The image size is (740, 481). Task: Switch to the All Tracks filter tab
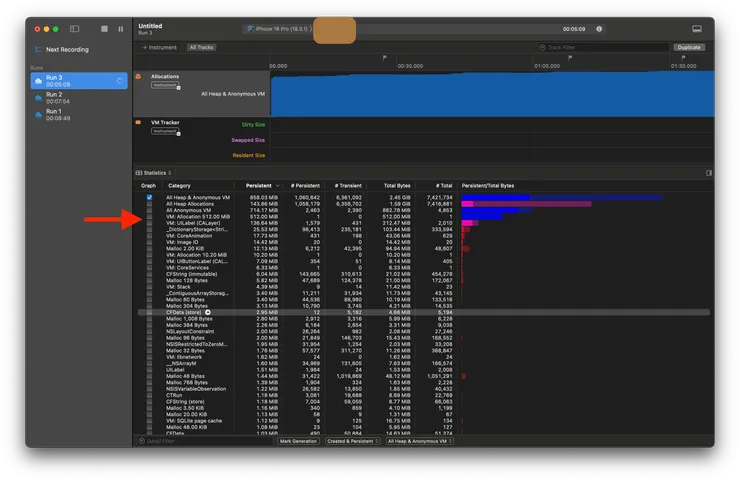click(200, 47)
